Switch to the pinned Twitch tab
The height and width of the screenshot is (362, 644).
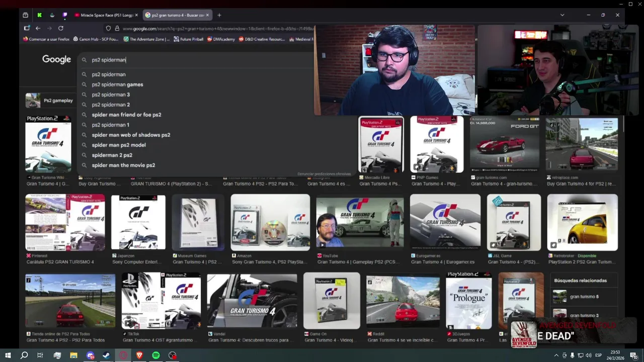point(64,15)
